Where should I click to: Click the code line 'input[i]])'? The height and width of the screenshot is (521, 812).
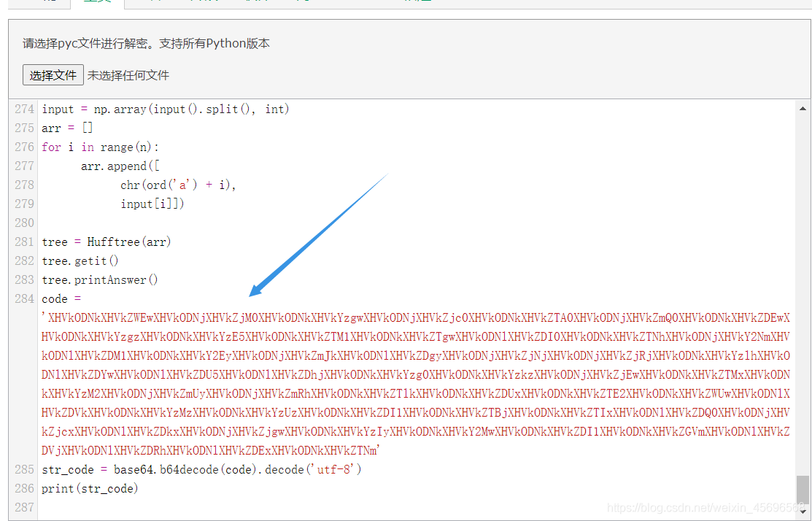[152, 204]
